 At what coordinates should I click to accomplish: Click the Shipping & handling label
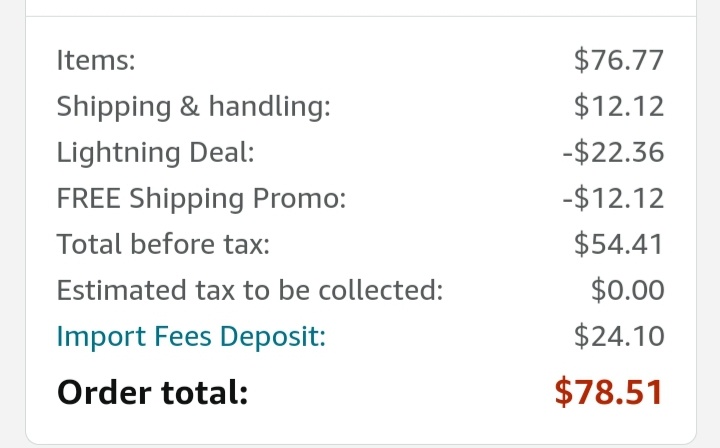193,107
